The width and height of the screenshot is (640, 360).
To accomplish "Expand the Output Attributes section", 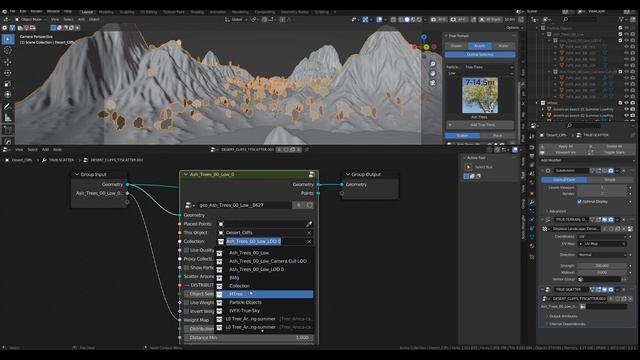I will point(562,316).
